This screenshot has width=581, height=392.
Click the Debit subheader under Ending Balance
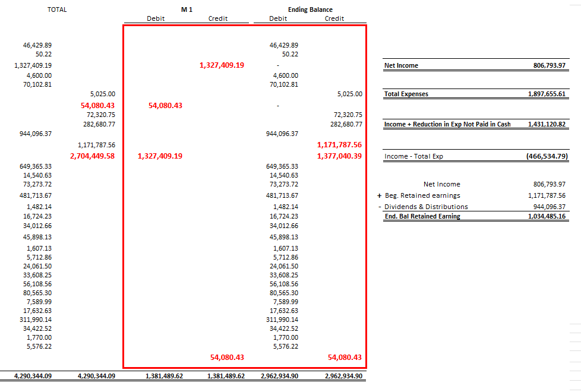[x=278, y=18]
